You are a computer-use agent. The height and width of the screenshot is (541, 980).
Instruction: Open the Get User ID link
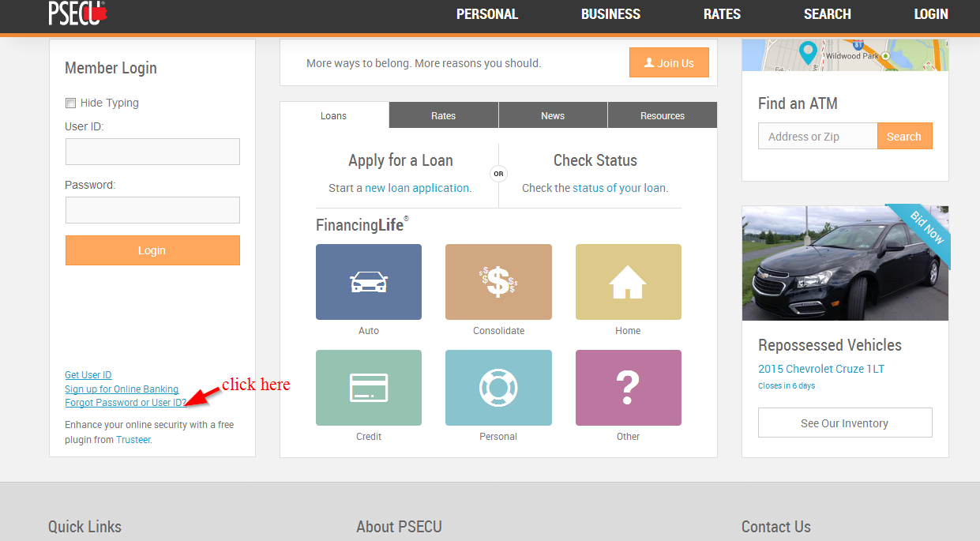[x=88, y=375]
